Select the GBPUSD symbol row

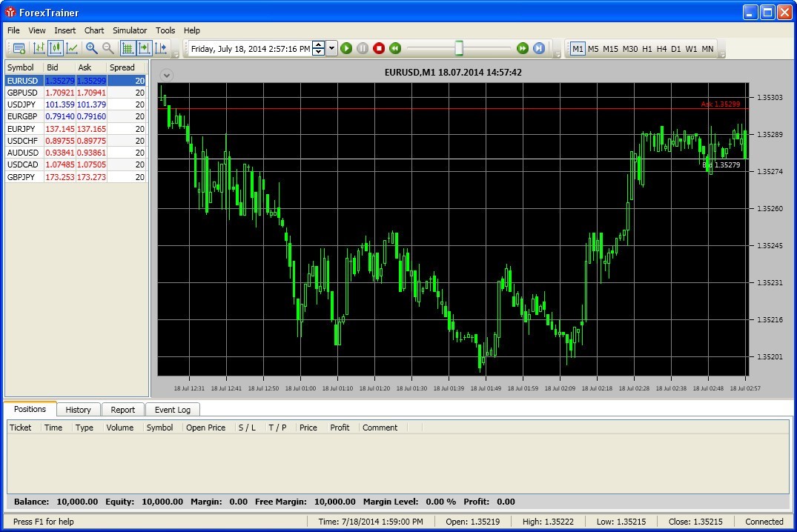76,93
